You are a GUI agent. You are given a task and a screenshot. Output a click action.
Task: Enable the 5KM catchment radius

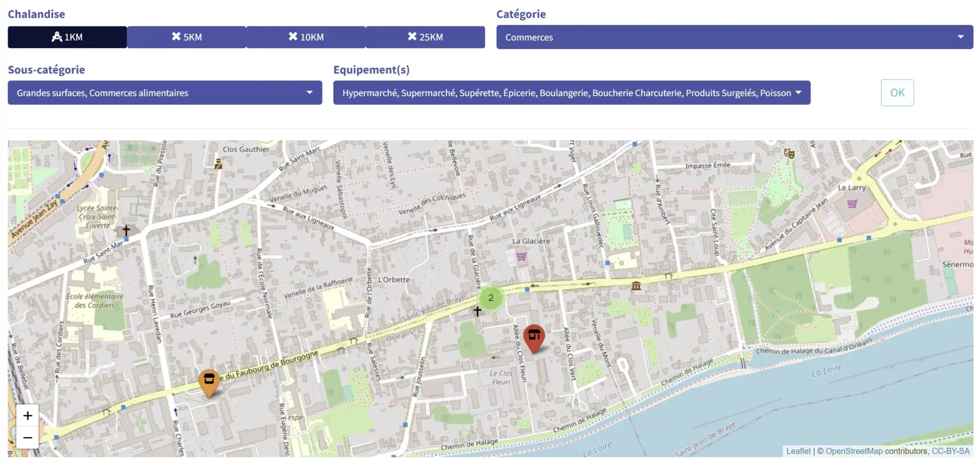tap(187, 37)
